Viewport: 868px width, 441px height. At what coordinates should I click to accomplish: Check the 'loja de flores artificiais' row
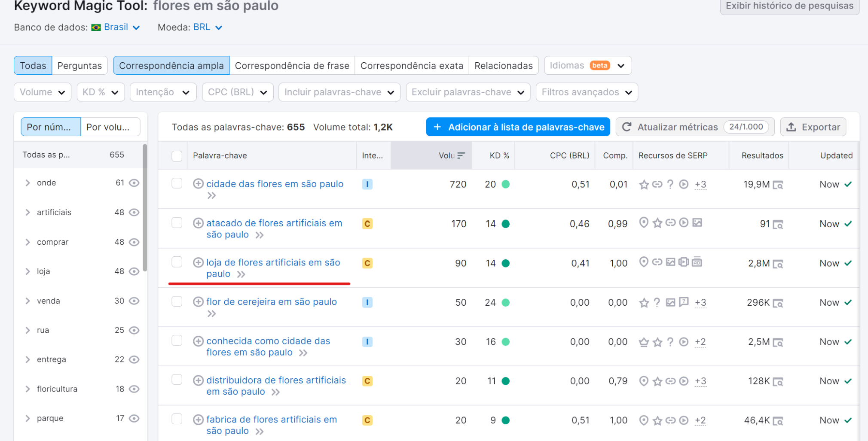point(177,262)
